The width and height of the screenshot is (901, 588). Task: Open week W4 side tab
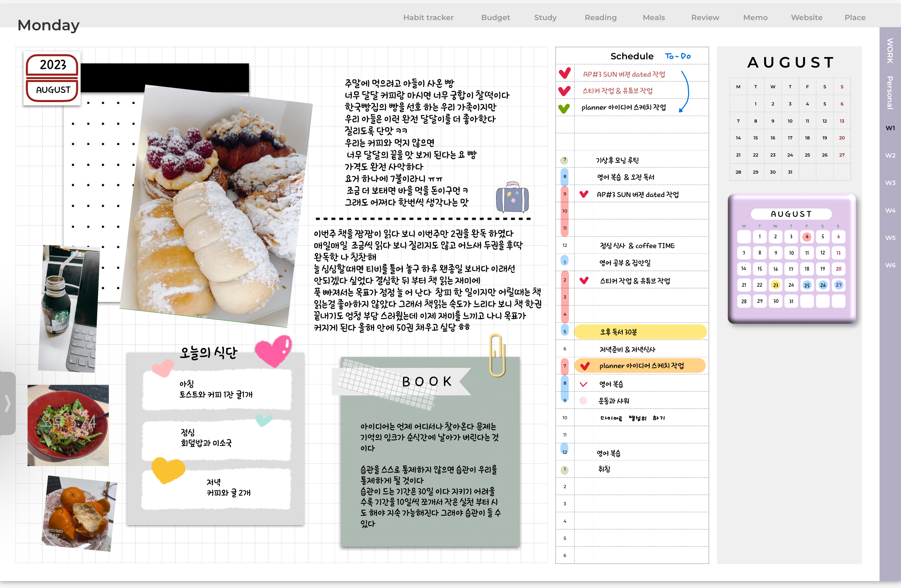[890, 210]
